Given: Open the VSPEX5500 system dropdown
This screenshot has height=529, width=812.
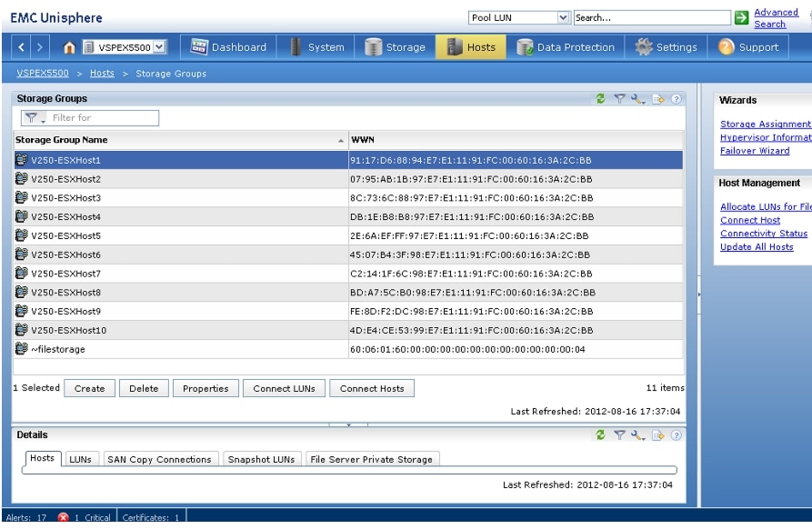Looking at the screenshot, I should [x=160, y=47].
